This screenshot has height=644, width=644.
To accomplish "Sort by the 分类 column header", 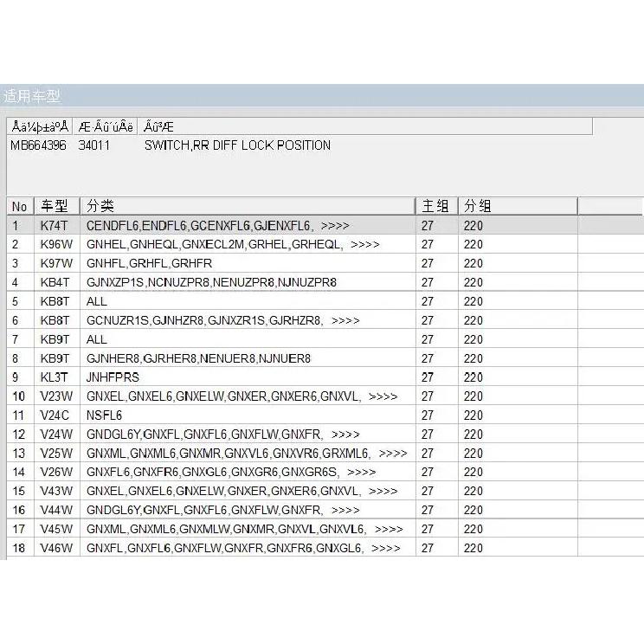I will point(248,206).
